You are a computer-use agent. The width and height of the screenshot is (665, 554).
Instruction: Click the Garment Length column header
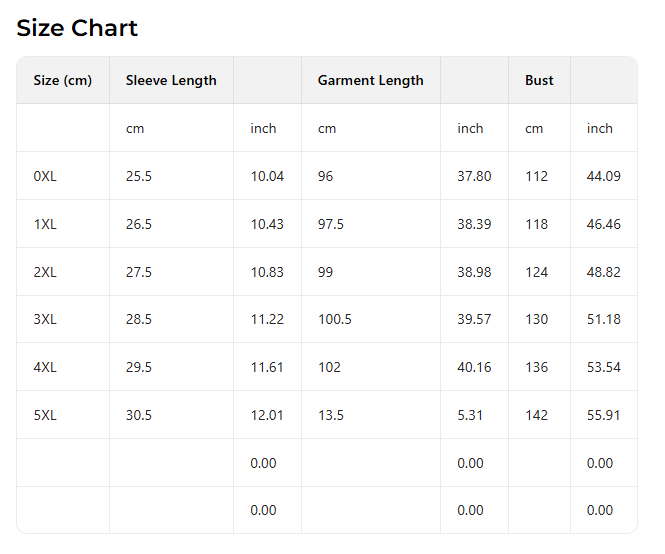tap(371, 80)
